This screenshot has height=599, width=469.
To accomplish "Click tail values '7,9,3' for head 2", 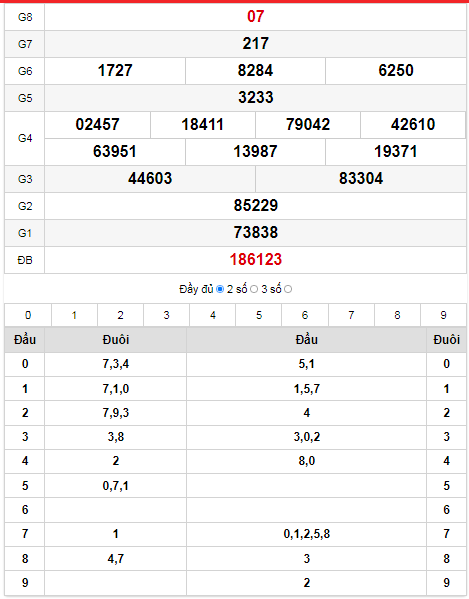I will tap(116, 413).
